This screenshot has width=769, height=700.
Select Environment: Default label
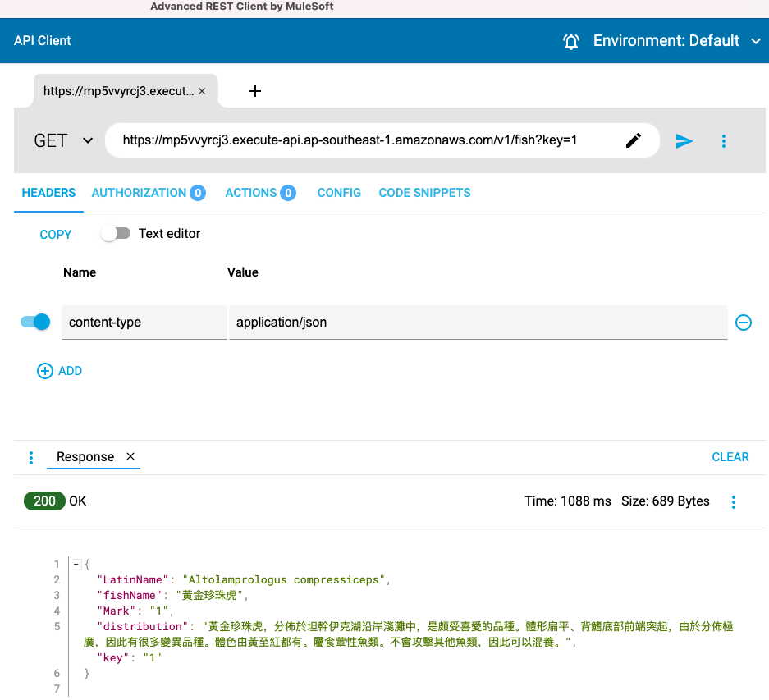pos(666,41)
